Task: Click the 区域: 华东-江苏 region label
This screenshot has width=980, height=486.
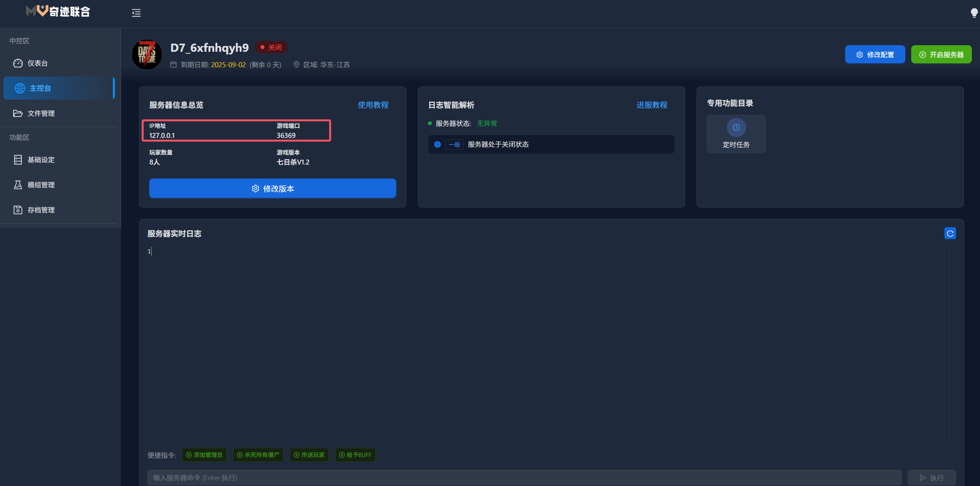Action: (326, 65)
